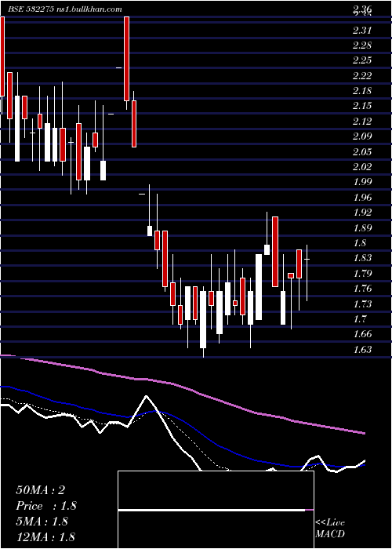Image resolution: width=392 pixels, height=549 pixels.
Task: Click the 1.7 price axis label
Action: [360, 319]
